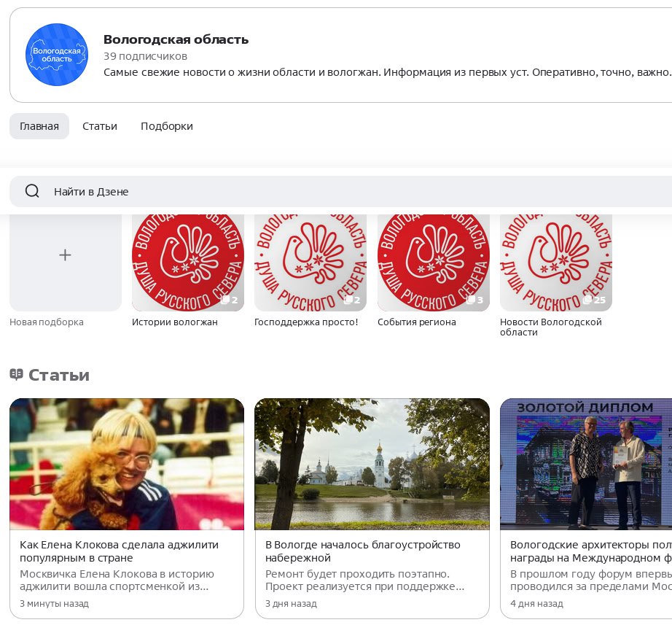Click the Вологодская область channel avatar
672x625 pixels.
point(57,55)
